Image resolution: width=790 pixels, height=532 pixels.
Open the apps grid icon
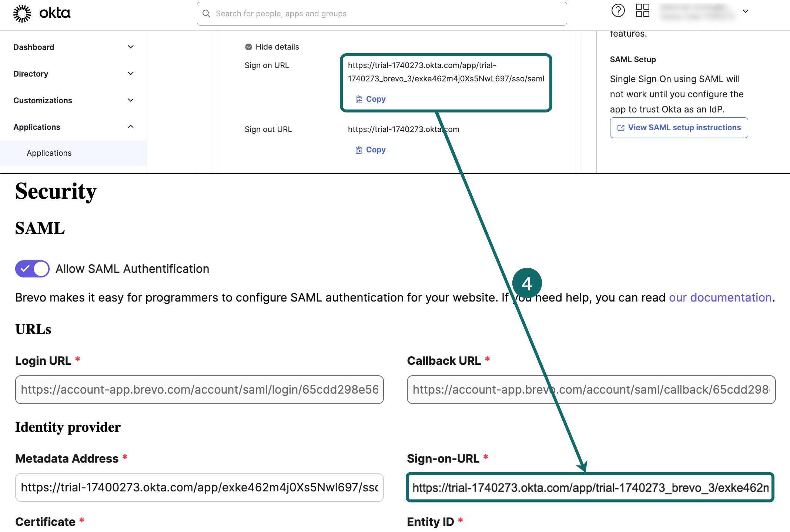point(642,11)
